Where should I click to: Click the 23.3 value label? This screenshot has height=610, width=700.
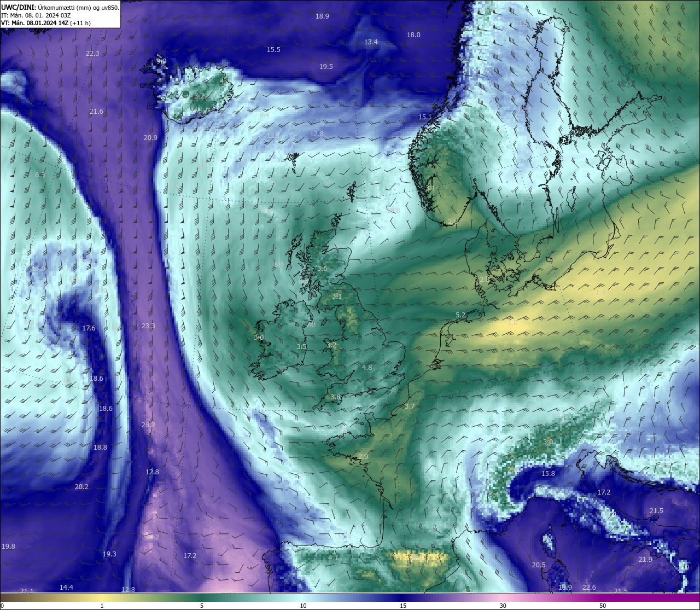pos(148,326)
